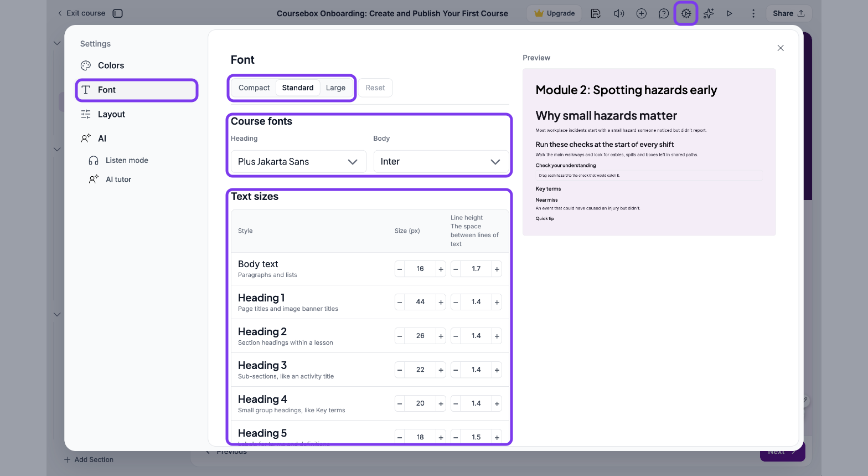Increase Heading 2 size
The height and width of the screenshot is (476, 868).
(x=441, y=336)
